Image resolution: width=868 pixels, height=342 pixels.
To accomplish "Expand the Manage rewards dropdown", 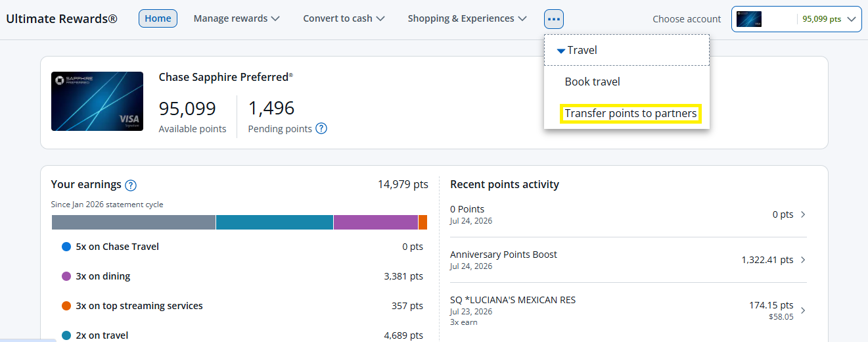I will (x=237, y=18).
